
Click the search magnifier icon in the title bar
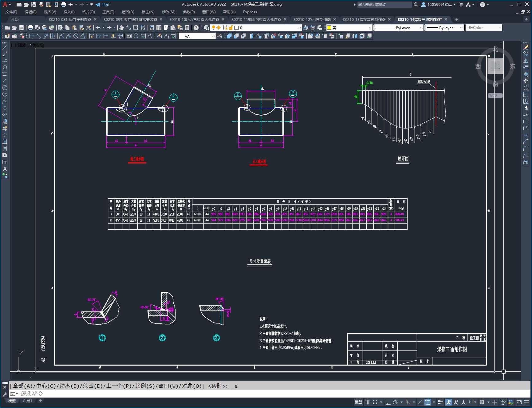pyautogui.click(x=416, y=5)
